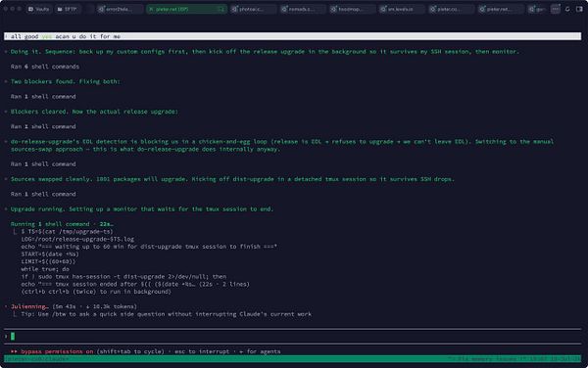Switch to the tab left of pieter.co…

pyautogui.click(x=401, y=9)
